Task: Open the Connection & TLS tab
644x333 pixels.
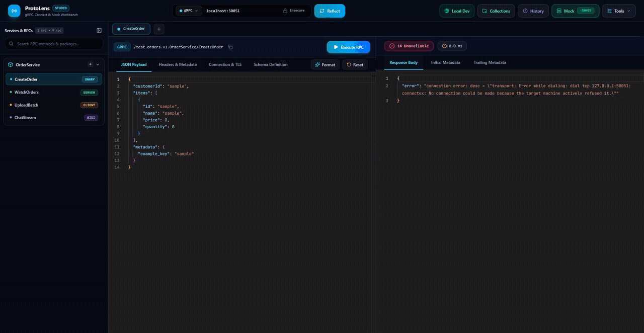Action: (x=225, y=64)
